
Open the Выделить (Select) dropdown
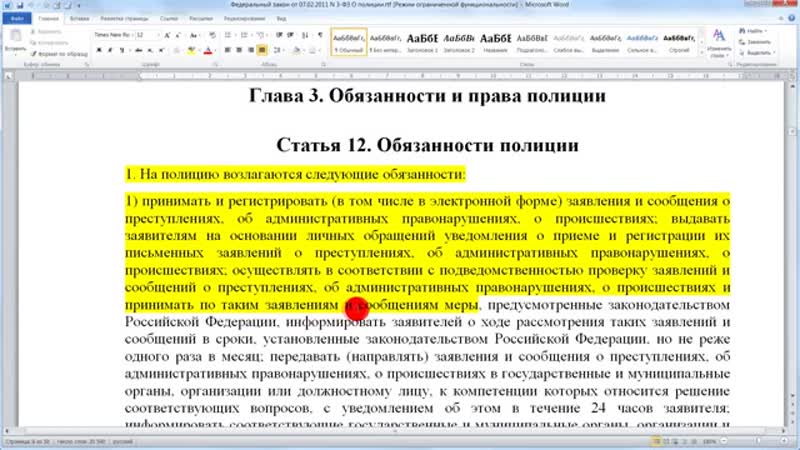[x=757, y=53]
